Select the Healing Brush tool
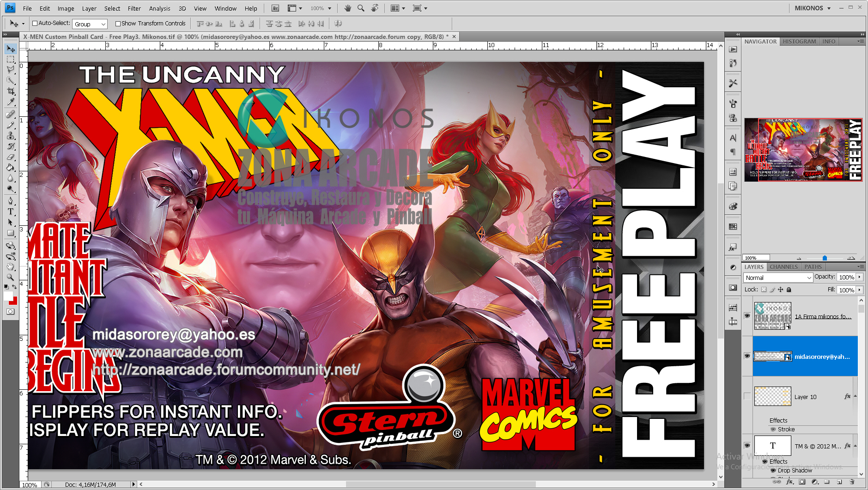Screen dimensions: 868x490 tap(11, 114)
